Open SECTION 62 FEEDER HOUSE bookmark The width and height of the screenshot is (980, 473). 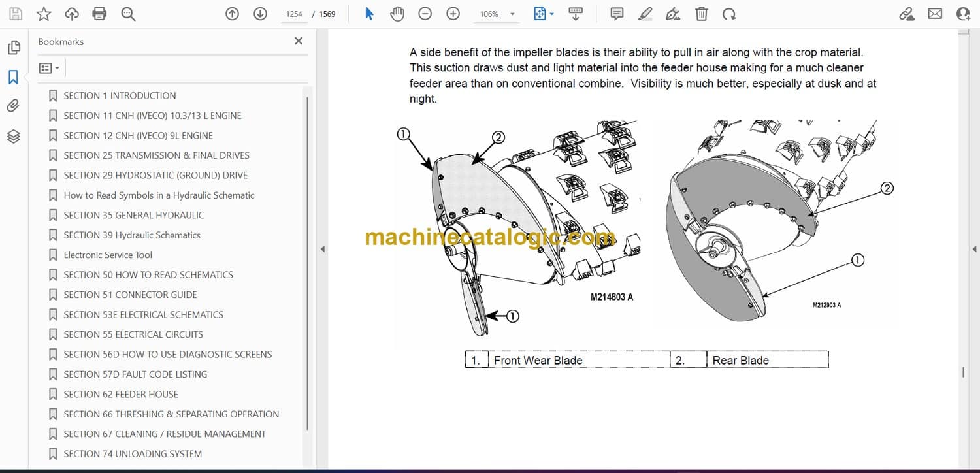[121, 394]
